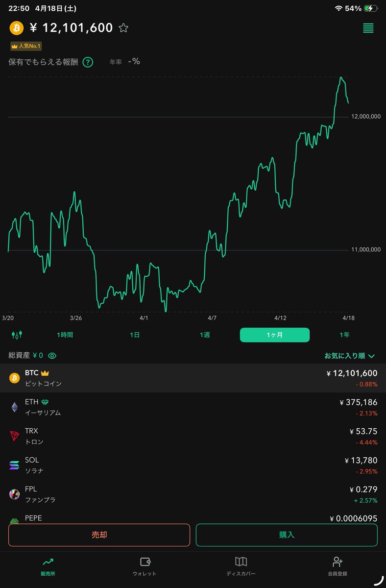
Task: Tap the 総資産 ¥0 total assets label
Action: (26, 356)
